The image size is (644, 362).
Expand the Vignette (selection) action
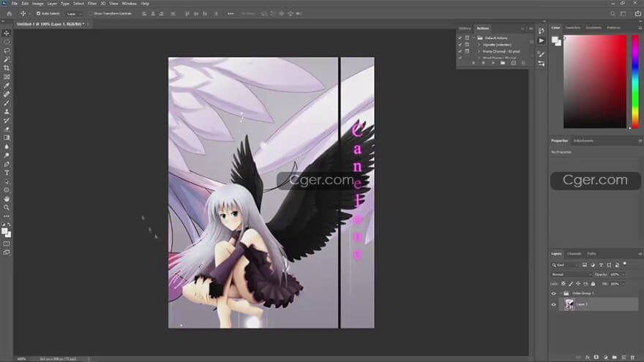pos(479,45)
